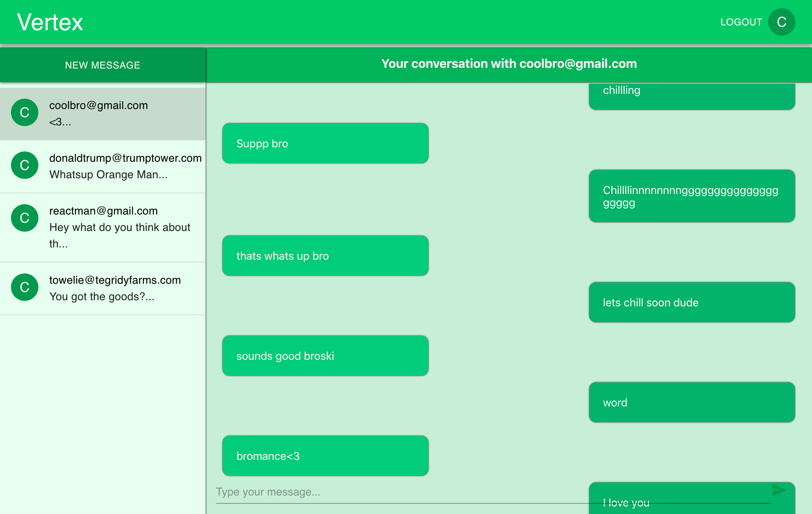812x514 pixels.
Task: Click the user avatar next to Logout
Action: pos(782,22)
